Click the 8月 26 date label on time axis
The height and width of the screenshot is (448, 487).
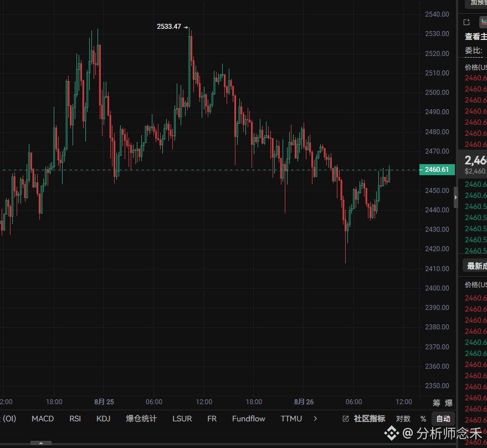click(x=304, y=402)
